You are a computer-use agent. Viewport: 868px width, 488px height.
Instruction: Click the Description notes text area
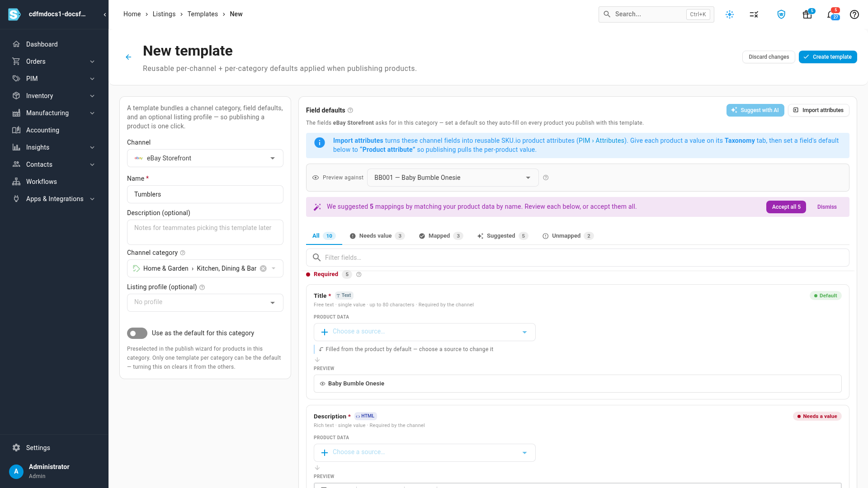(205, 232)
